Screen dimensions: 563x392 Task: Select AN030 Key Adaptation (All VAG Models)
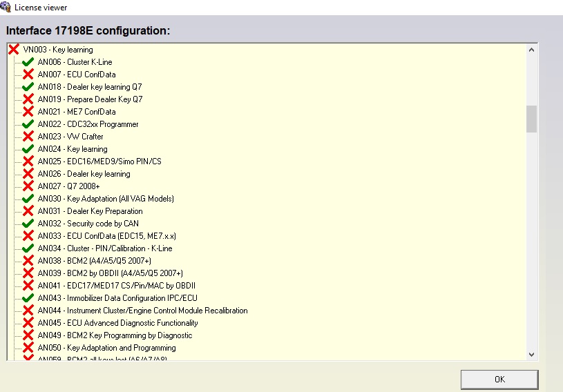click(x=106, y=199)
